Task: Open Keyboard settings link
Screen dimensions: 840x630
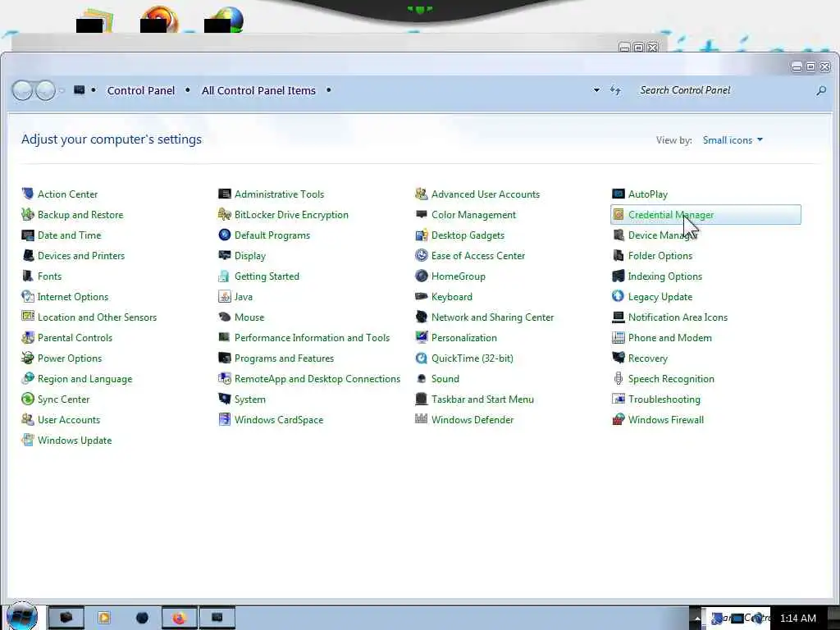Action: point(452,296)
